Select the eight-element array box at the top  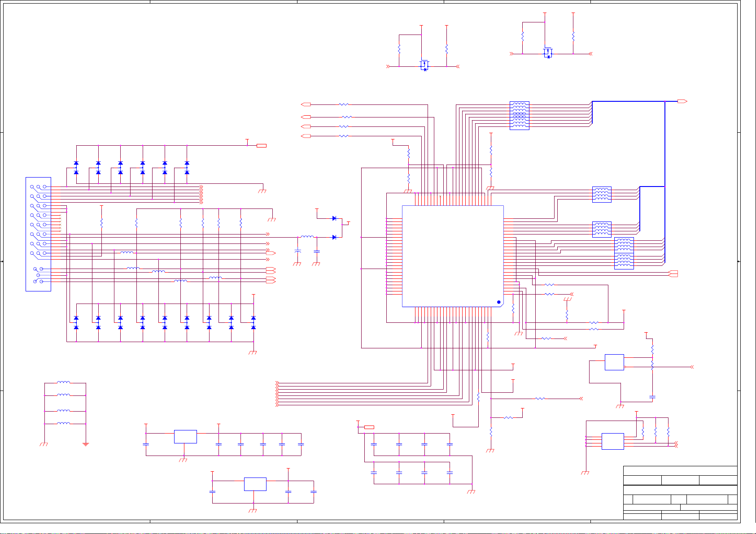520,116
